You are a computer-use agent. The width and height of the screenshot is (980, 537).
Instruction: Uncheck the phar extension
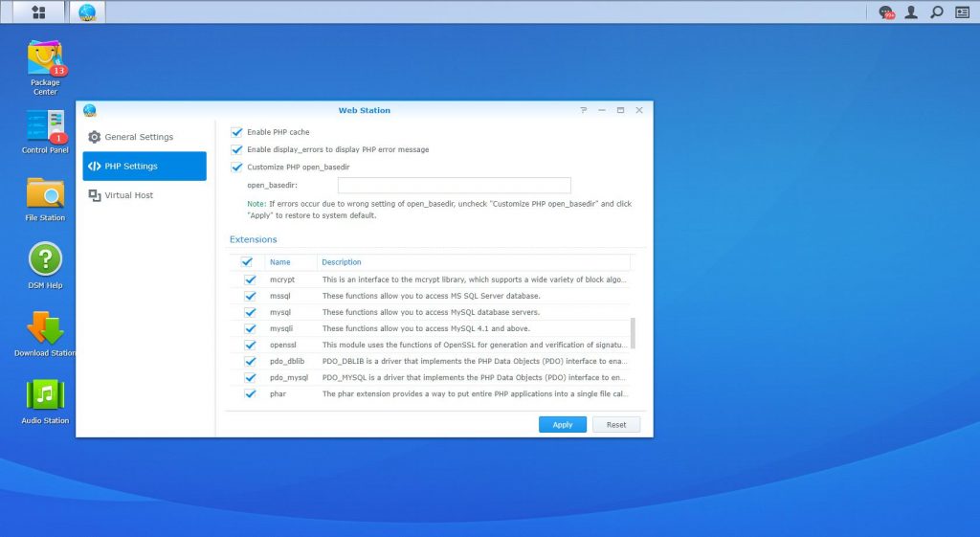(x=250, y=393)
